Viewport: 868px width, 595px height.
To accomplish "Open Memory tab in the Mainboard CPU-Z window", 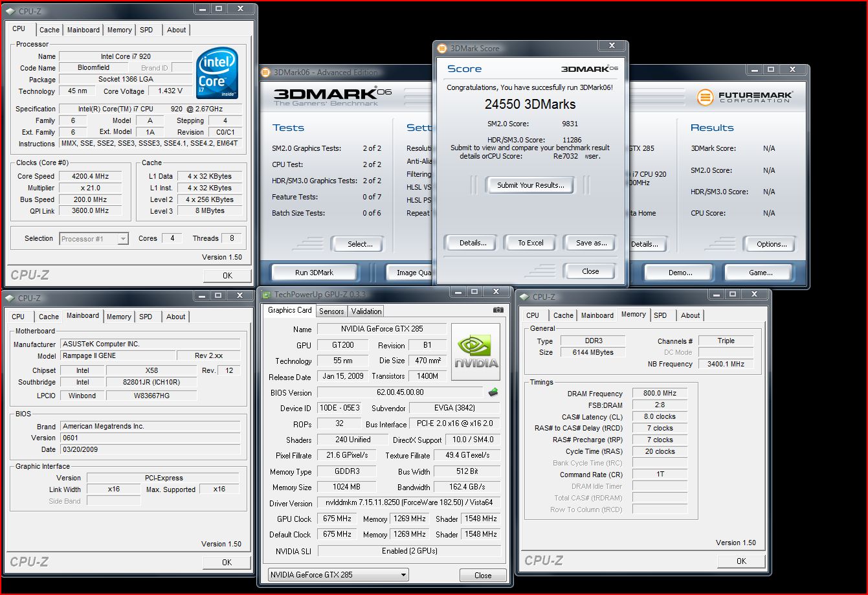I will tap(119, 317).
